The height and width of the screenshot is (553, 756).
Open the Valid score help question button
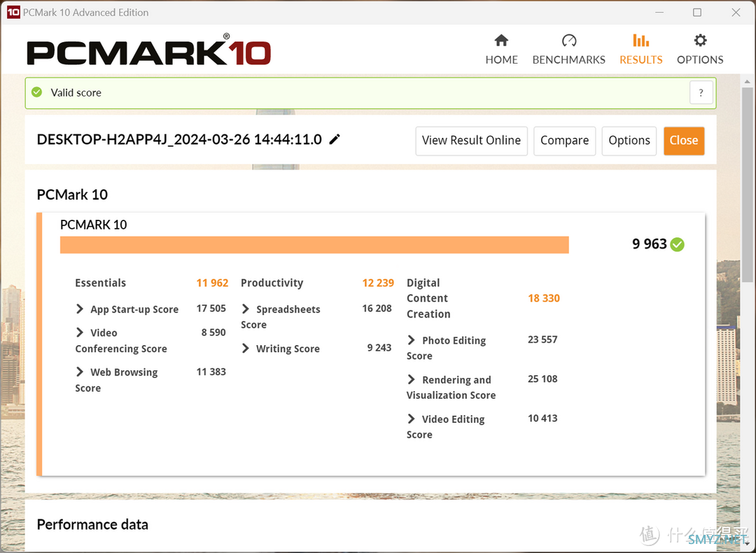[x=701, y=92]
